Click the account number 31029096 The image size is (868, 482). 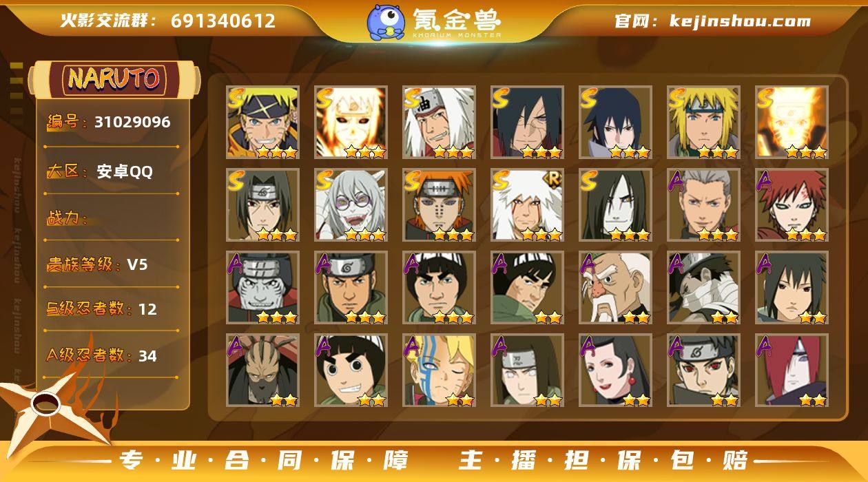pos(132,123)
